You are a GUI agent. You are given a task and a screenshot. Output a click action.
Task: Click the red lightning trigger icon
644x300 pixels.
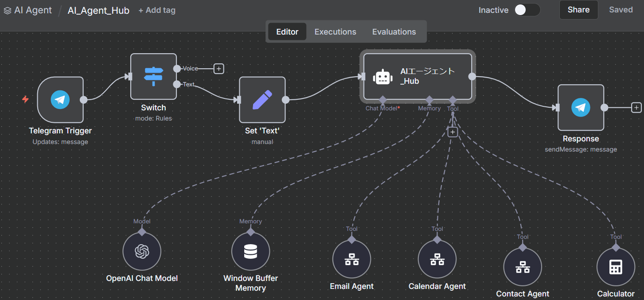[26, 100]
